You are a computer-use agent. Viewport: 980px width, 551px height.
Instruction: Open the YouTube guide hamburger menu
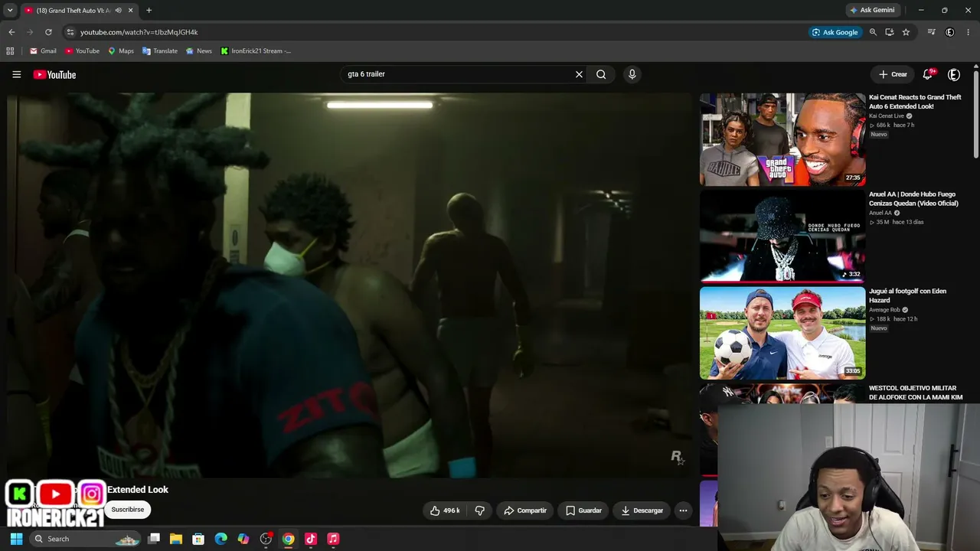point(16,74)
